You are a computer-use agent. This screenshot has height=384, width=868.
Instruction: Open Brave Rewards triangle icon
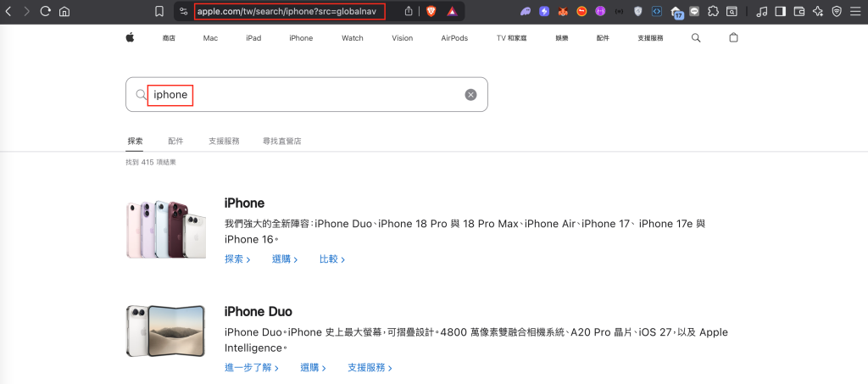(x=453, y=11)
